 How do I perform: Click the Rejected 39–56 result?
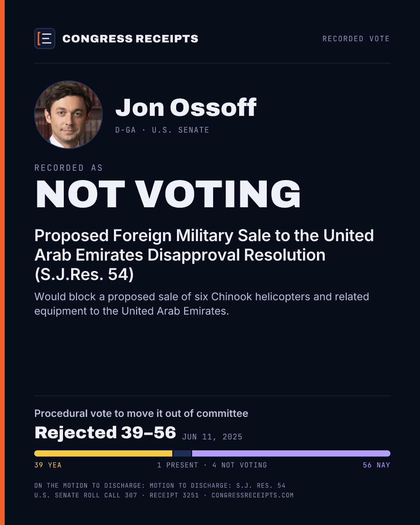click(x=105, y=433)
